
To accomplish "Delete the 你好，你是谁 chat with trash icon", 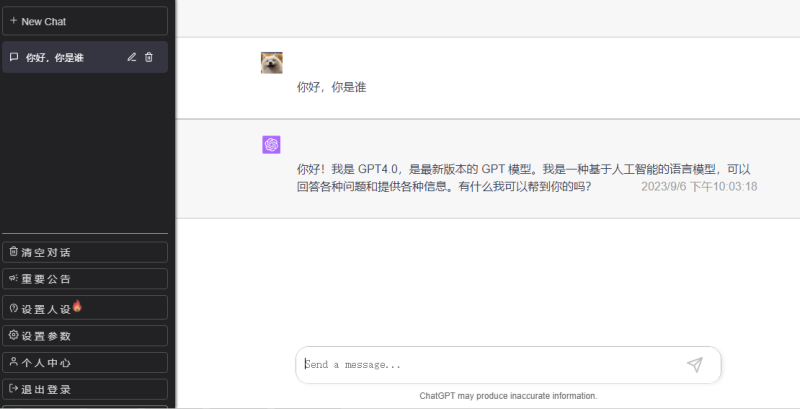I will tap(149, 57).
